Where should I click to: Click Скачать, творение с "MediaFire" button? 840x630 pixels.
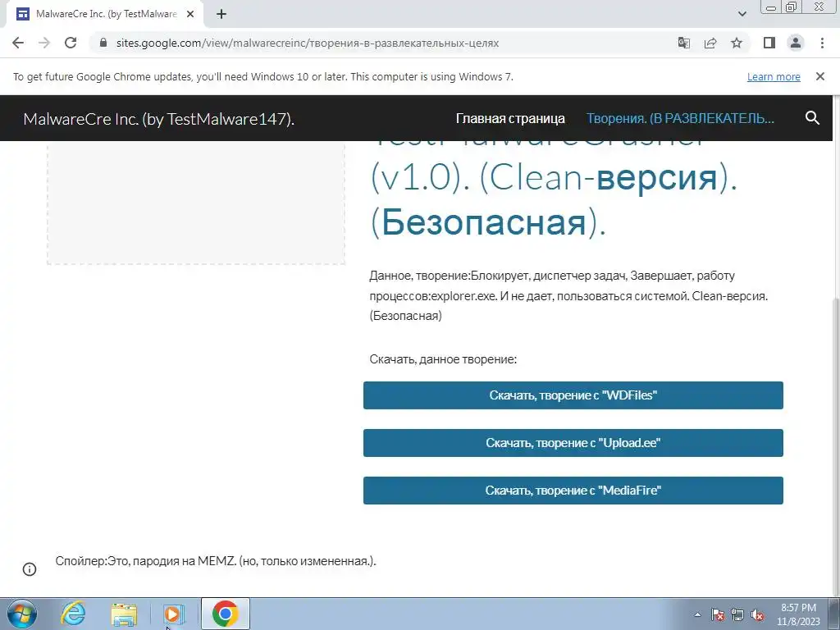(x=573, y=491)
